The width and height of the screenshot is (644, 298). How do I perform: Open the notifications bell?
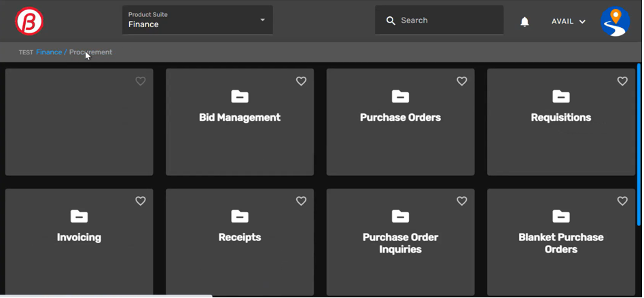525,22
